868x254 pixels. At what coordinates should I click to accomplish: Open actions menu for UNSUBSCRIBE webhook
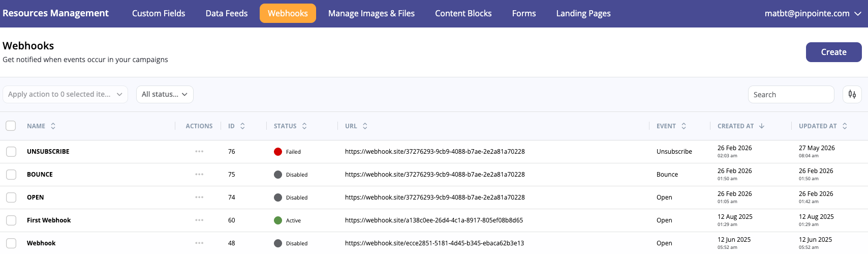pos(199,152)
